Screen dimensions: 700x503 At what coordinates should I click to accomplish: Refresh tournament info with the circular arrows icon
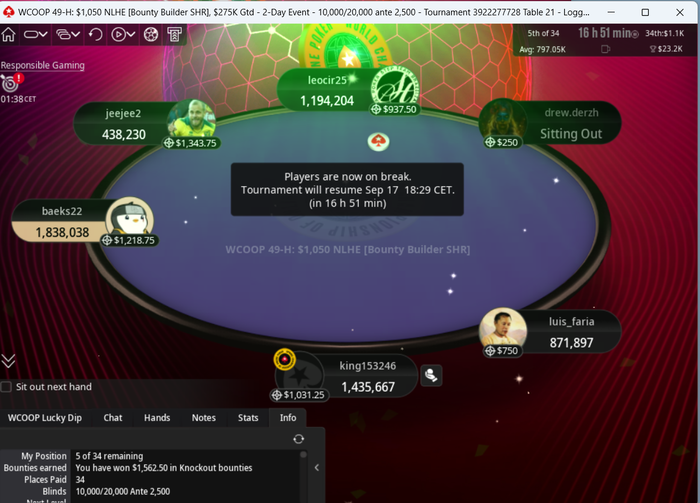point(299,439)
